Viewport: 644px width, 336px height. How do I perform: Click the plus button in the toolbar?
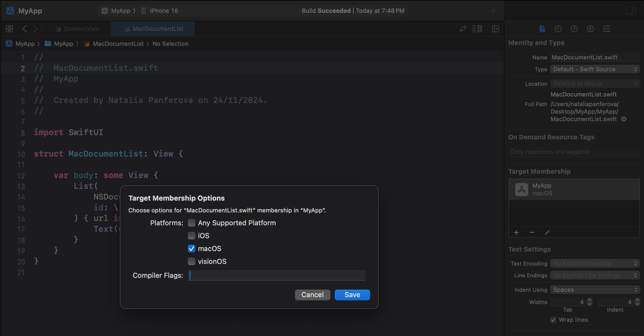[x=493, y=11]
